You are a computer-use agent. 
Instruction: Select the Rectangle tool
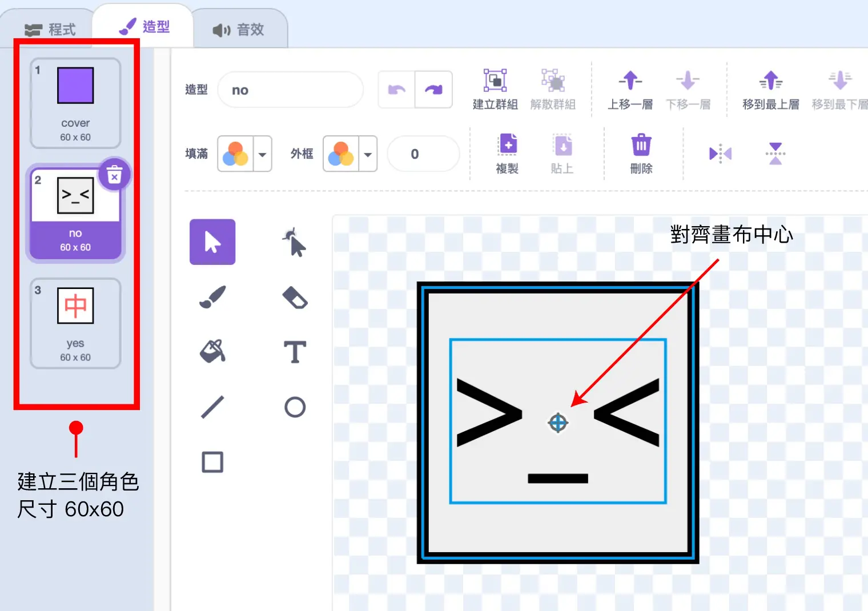tap(212, 462)
